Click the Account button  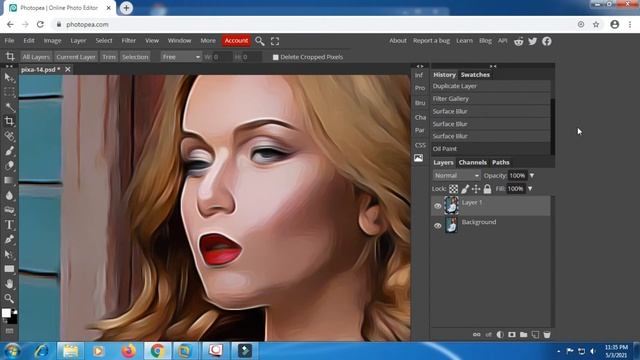pyautogui.click(x=236, y=41)
